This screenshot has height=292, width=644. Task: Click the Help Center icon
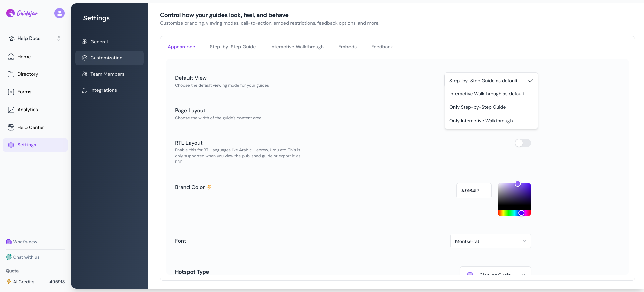click(x=11, y=127)
